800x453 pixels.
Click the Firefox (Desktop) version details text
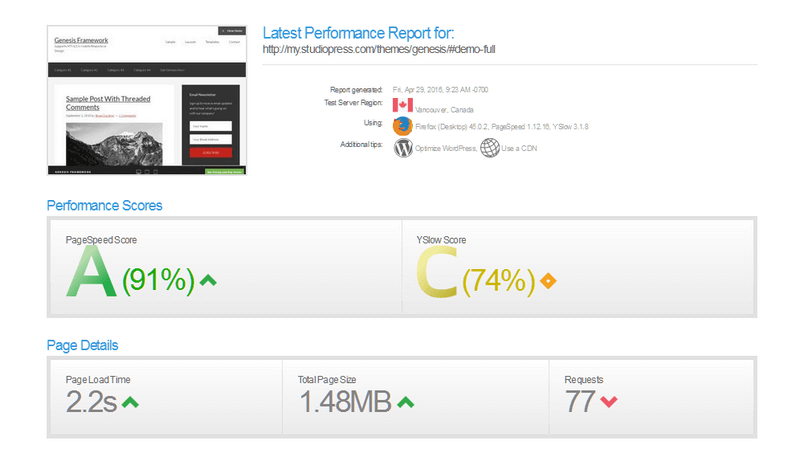point(502,127)
